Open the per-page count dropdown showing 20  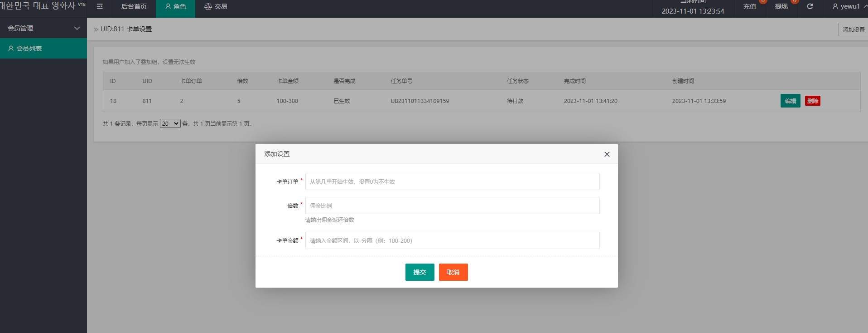coord(170,123)
